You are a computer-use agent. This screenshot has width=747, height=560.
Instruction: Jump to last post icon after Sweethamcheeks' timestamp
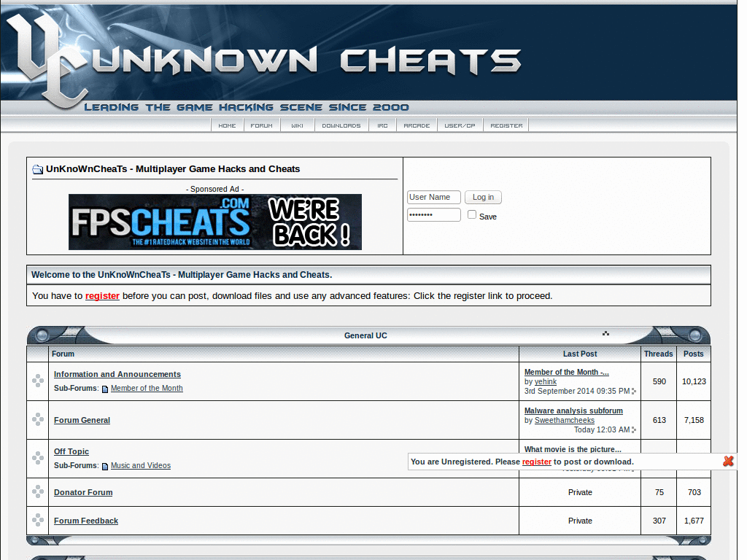tap(632, 430)
